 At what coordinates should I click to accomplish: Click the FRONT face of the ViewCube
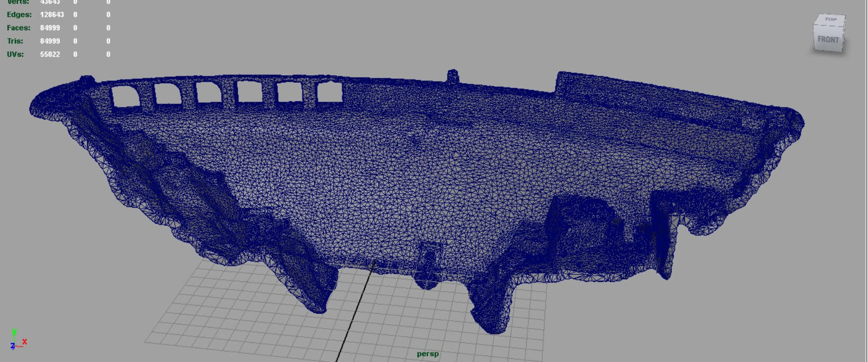(x=828, y=40)
